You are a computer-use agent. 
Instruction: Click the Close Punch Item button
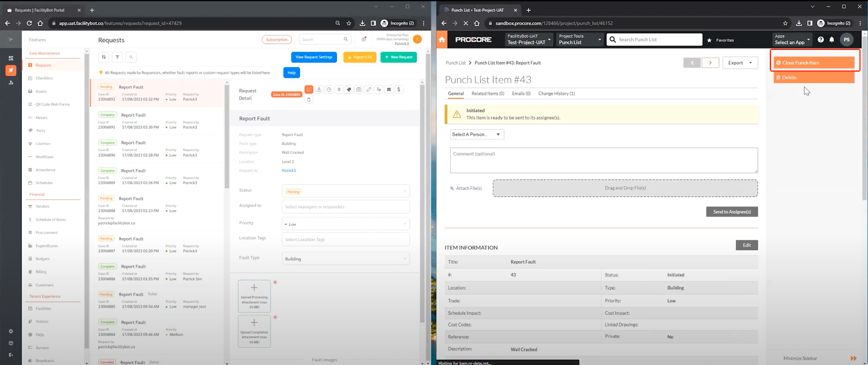point(814,63)
